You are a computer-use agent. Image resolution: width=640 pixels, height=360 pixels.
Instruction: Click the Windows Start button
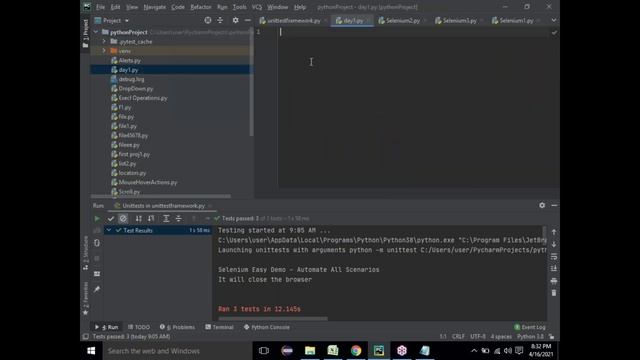click(x=91, y=351)
